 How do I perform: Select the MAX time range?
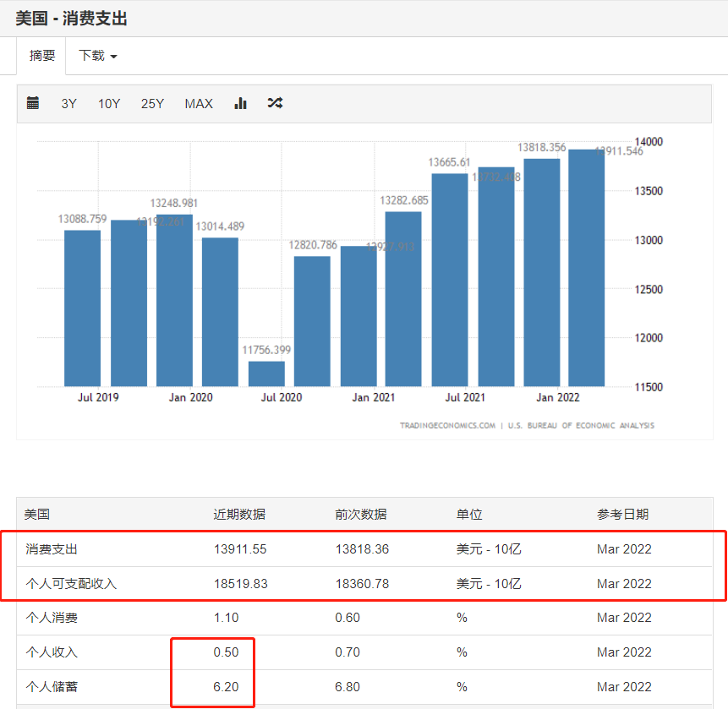click(198, 103)
